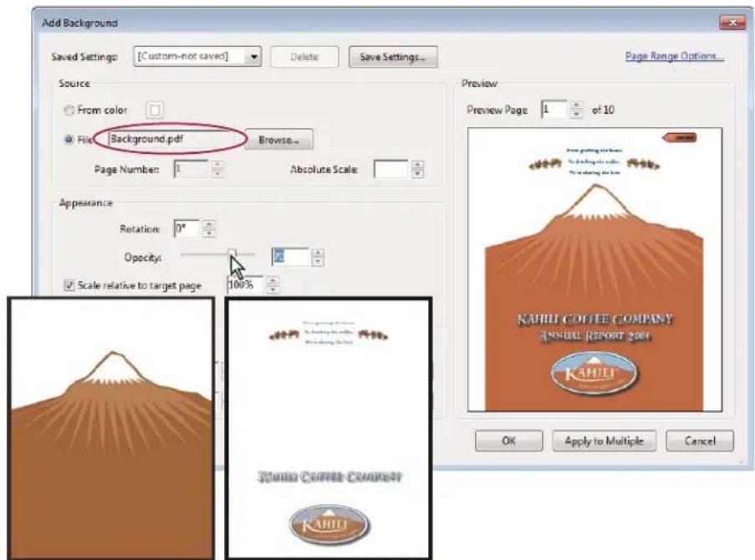Click the Saved Settings label
The image size is (755, 560).
[84, 57]
